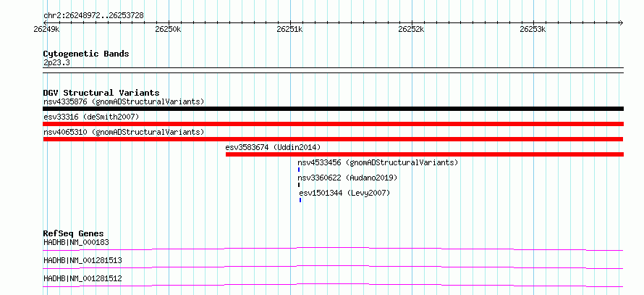Open the esv1501344 (Levy2007) label
Image resolution: width=644 pixels, height=295 pixels.
point(344,193)
